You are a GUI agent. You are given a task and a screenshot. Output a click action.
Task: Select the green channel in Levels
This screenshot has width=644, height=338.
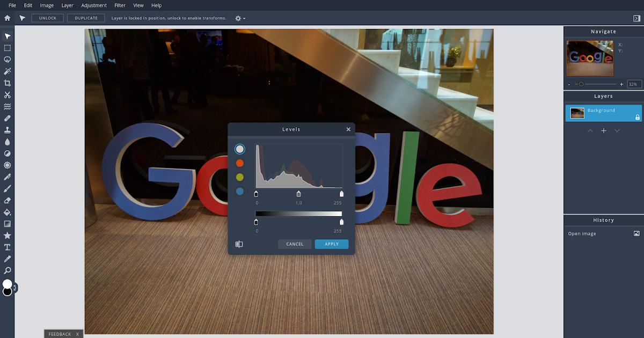pos(240,177)
